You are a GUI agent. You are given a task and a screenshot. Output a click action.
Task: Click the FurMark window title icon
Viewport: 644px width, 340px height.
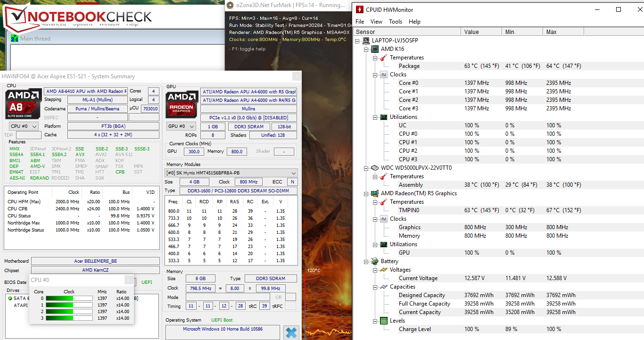[230, 5]
